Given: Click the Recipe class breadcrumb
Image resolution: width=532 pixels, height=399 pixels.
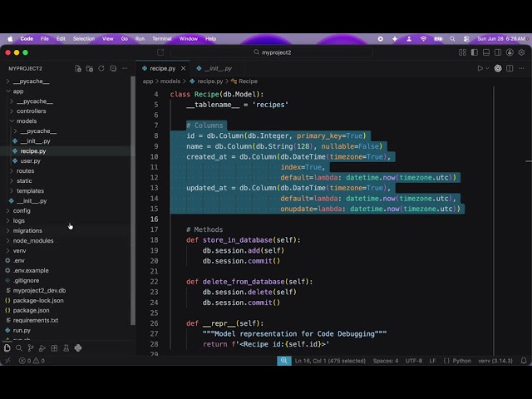Looking at the screenshot, I should (244, 81).
